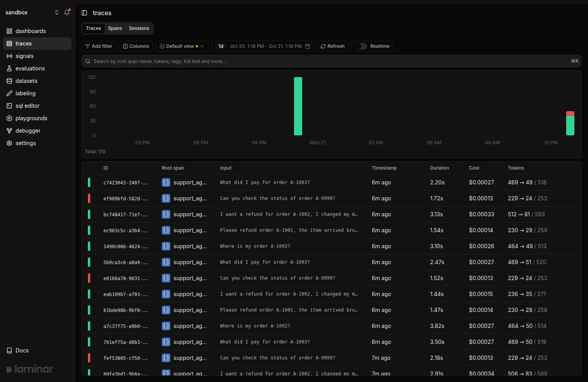Viewport: 588px width, 382px height.
Task: Open calendar icon in date range
Action: pos(308,46)
